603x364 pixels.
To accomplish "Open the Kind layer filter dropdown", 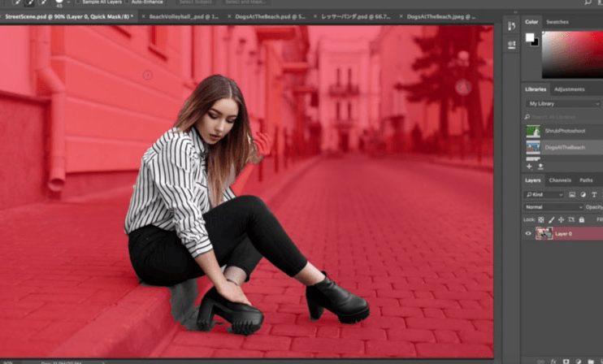I will point(544,195).
